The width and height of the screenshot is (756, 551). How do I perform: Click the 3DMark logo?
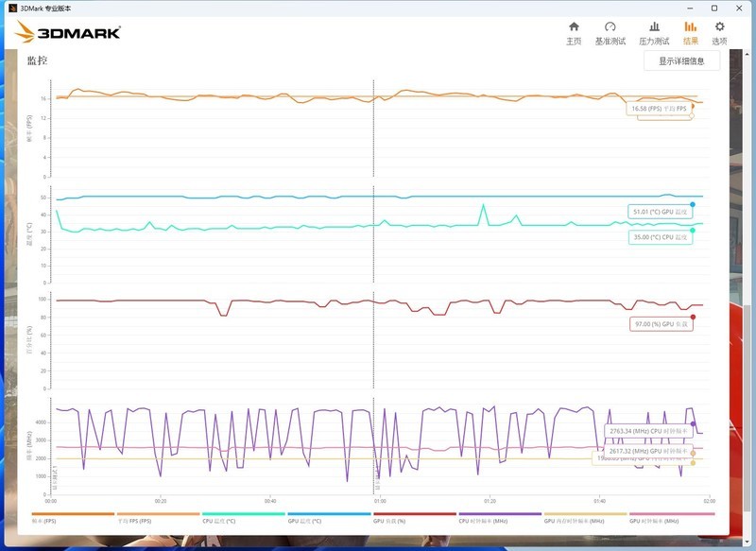click(67, 32)
